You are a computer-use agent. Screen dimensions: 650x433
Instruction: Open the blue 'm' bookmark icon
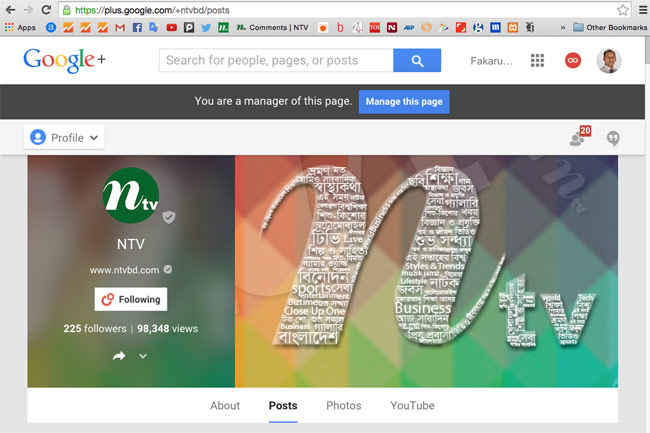tap(495, 27)
